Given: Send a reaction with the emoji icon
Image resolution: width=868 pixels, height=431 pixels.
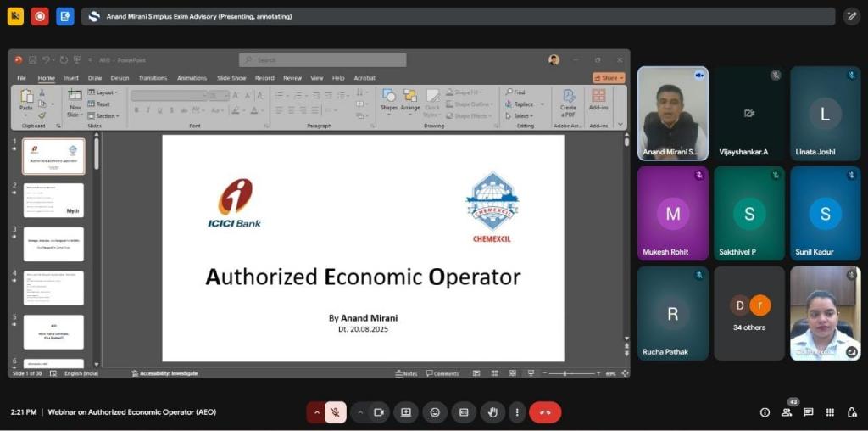Looking at the screenshot, I should pos(435,412).
